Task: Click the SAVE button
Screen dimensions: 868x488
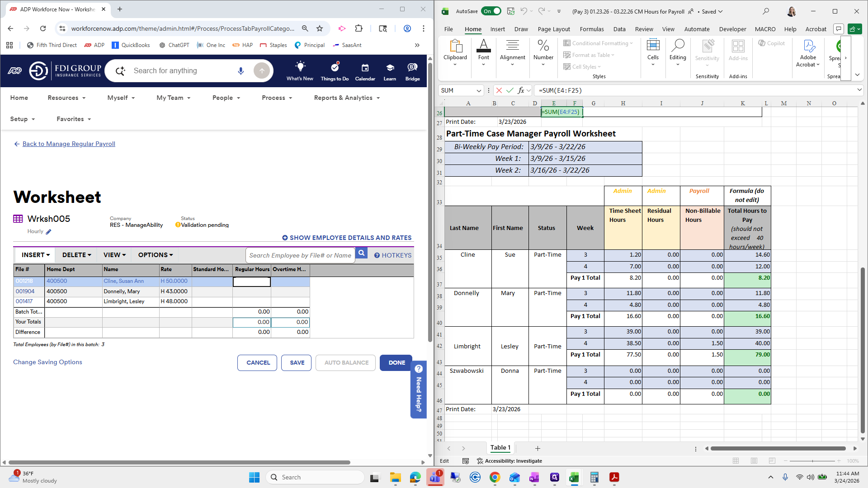Action: tap(297, 362)
